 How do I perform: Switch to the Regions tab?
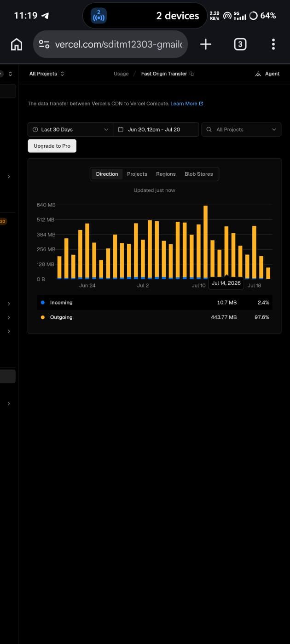[166, 174]
